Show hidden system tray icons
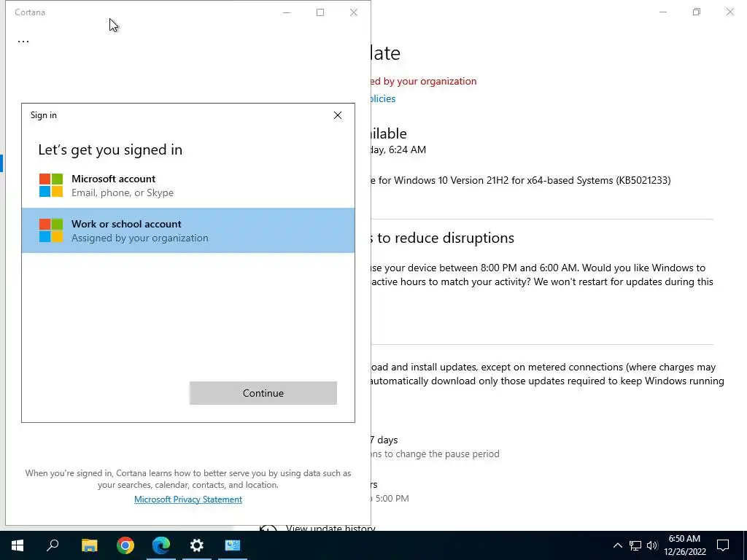Viewport: 747px width, 560px height. 617,545
